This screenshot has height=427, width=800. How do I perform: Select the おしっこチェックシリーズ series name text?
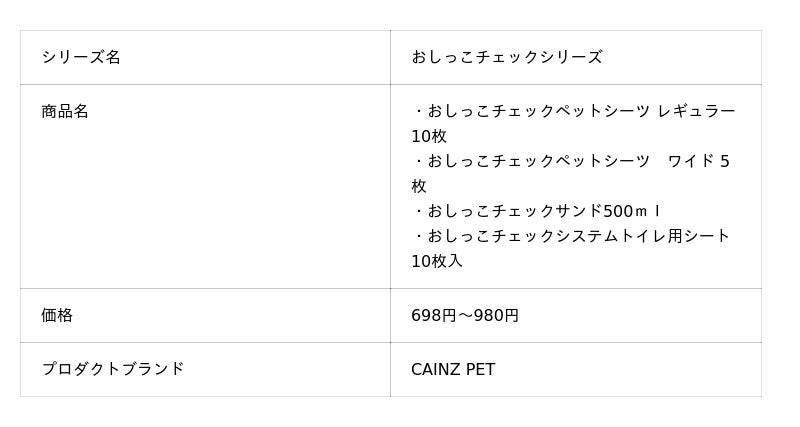coord(506,57)
